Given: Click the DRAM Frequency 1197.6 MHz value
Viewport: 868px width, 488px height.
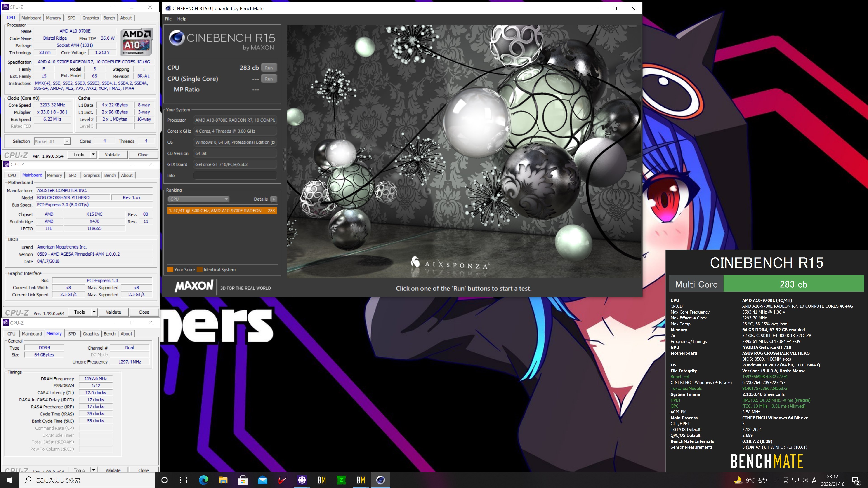Looking at the screenshot, I should (96, 379).
